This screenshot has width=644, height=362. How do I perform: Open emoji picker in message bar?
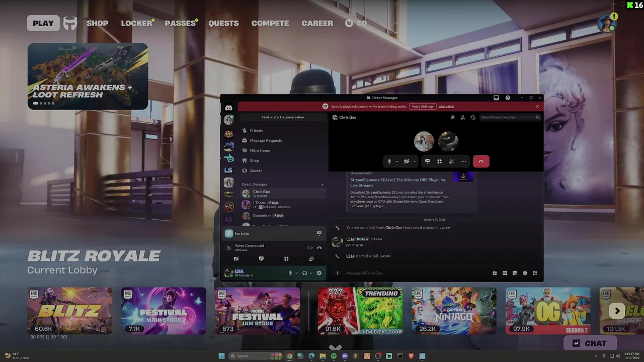(x=525, y=273)
